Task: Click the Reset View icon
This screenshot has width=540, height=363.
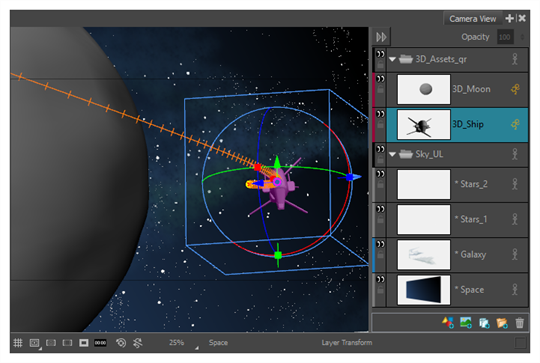Action: click(121, 343)
